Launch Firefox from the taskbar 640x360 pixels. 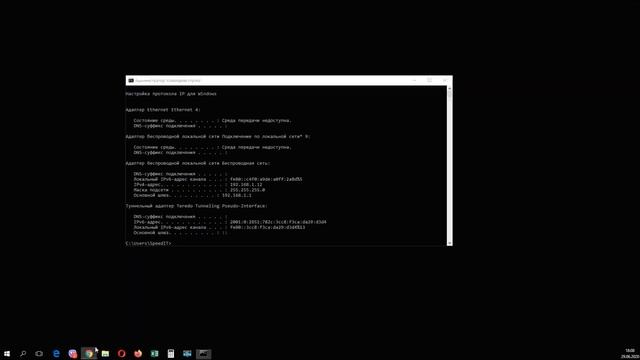(x=138, y=353)
